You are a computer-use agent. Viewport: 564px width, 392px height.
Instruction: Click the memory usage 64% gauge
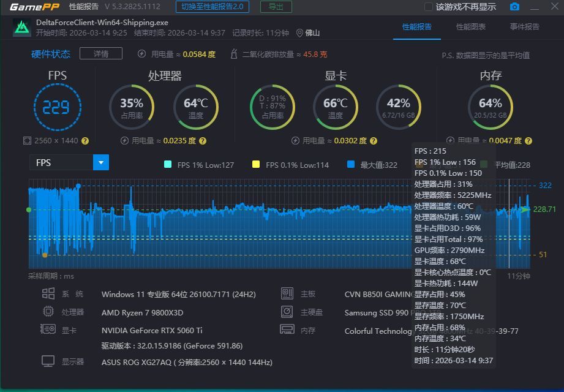tap(491, 107)
